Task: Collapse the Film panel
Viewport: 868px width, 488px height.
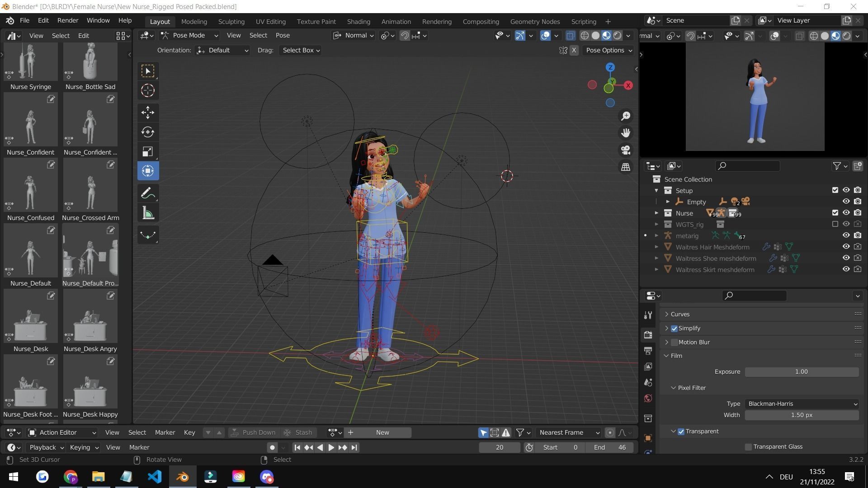Action: pos(676,356)
